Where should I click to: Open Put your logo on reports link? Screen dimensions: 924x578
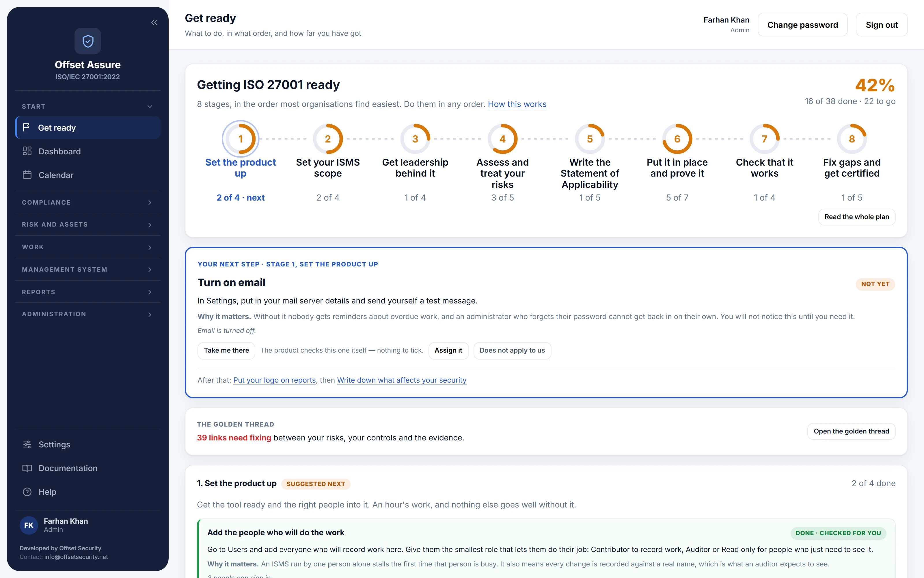click(x=275, y=380)
